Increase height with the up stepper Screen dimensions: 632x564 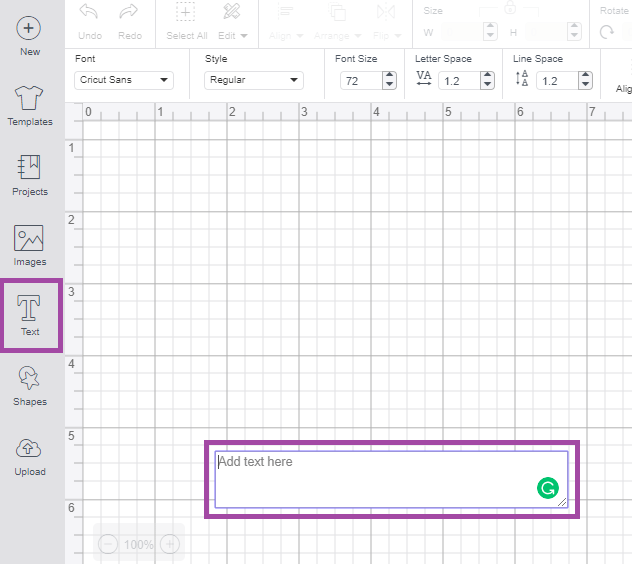[x=574, y=27]
